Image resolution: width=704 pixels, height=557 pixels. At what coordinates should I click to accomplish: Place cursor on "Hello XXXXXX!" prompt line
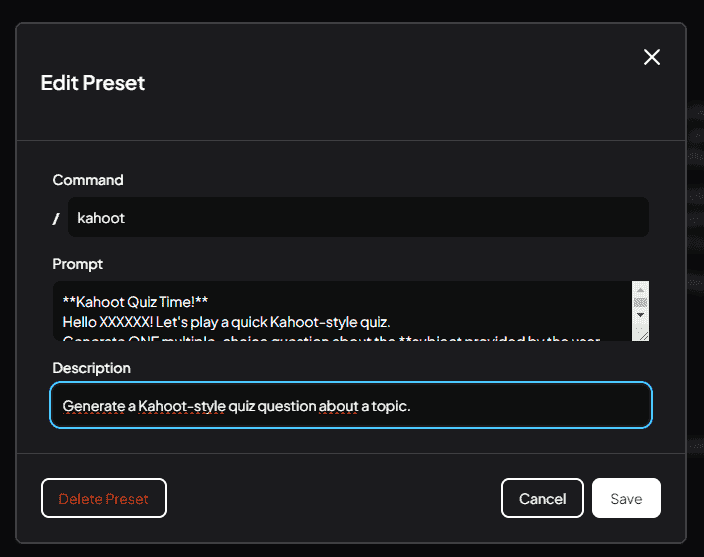(x=225, y=321)
